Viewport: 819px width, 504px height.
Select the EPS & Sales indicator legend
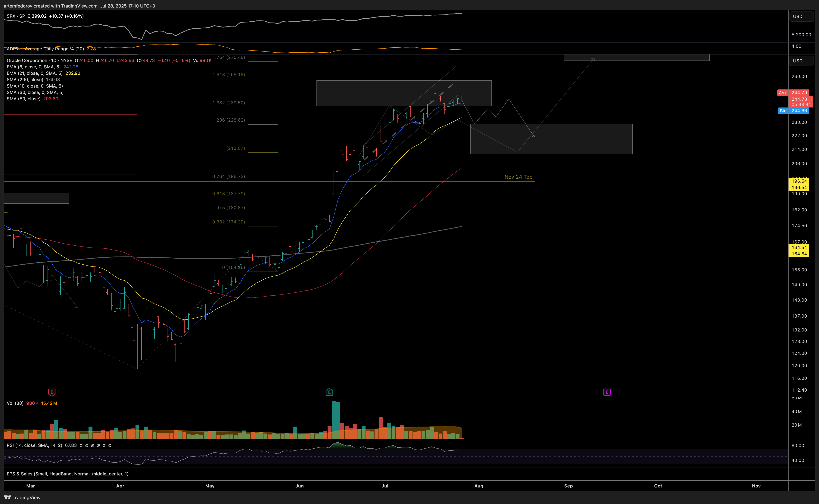click(67, 474)
